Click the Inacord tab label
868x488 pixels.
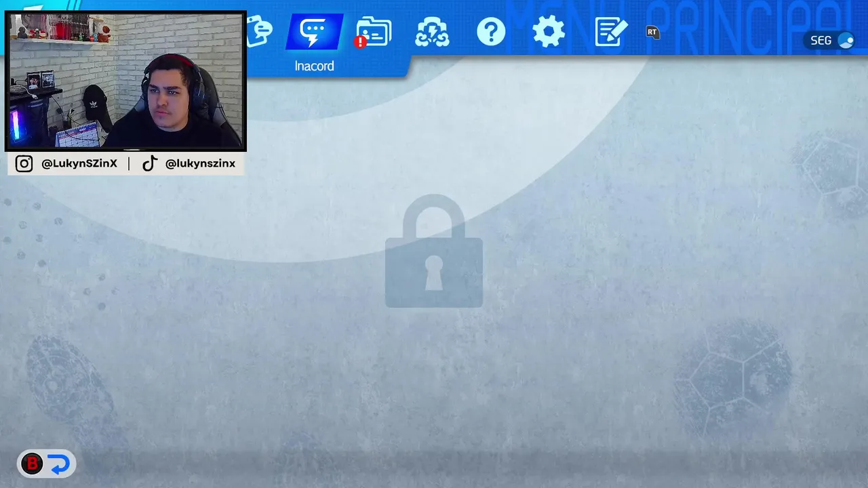point(314,66)
